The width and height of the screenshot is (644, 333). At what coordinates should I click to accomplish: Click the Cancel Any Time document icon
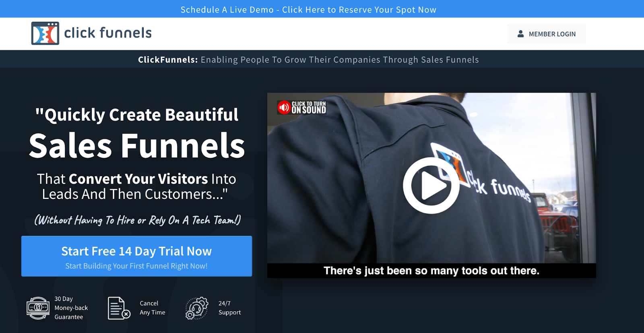pyautogui.click(x=119, y=308)
